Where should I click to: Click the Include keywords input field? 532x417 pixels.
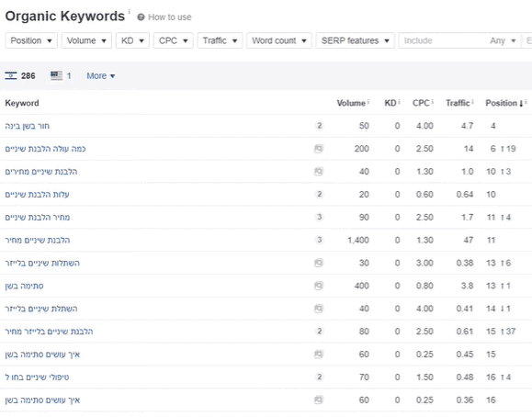pyautogui.click(x=443, y=40)
